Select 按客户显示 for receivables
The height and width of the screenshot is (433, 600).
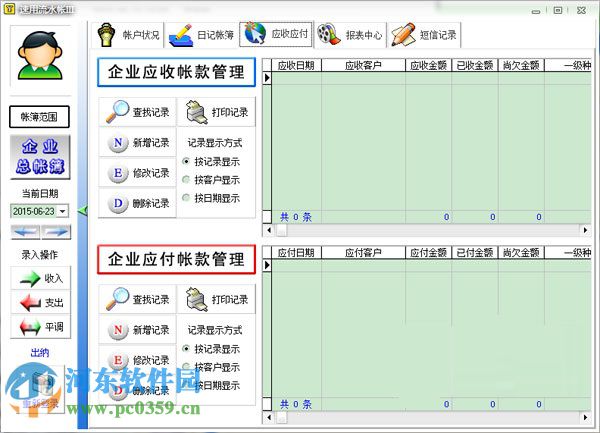211,180
